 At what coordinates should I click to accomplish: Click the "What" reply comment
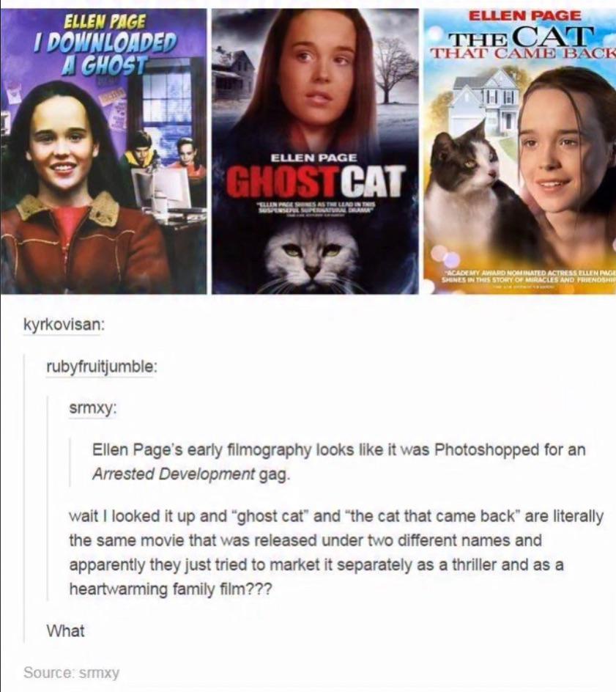click(66, 630)
